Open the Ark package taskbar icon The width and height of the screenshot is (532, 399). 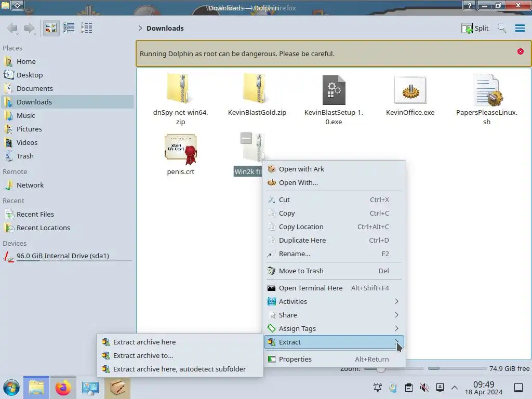coord(117,388)
